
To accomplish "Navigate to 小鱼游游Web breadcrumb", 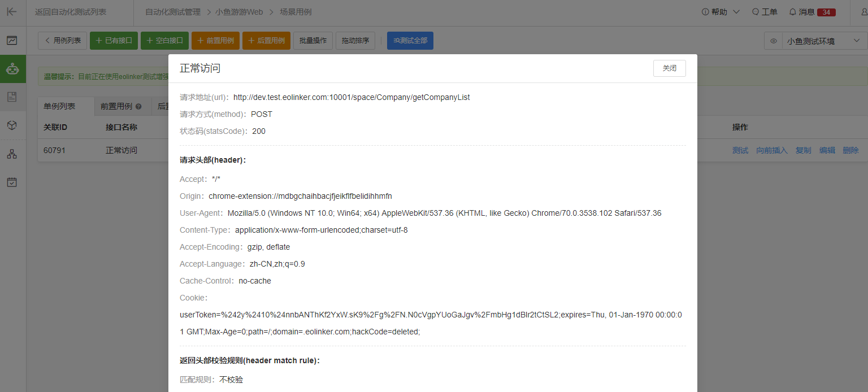I will [x=238, y=12].
